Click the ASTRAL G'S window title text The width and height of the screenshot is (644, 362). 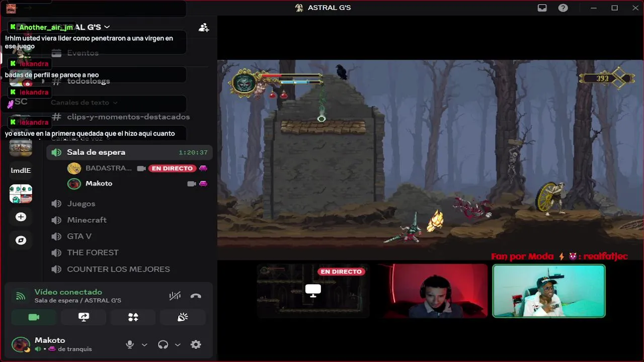[x=329, y=8]
